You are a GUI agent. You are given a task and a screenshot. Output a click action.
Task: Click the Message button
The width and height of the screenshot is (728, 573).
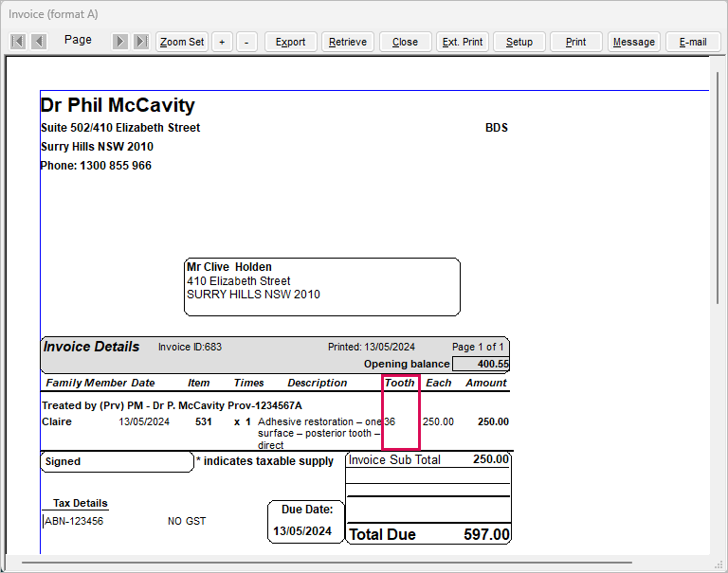(x=634, y=42)
